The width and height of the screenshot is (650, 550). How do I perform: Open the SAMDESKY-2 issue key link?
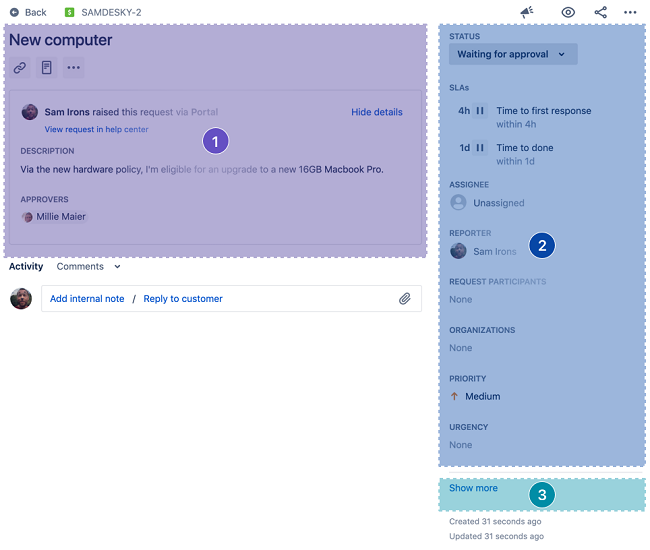coord(110,12)
